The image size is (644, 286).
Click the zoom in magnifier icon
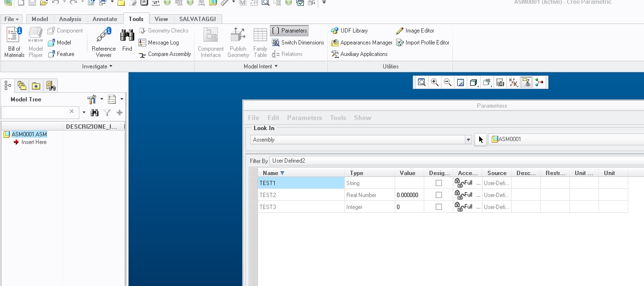point(435,83)
